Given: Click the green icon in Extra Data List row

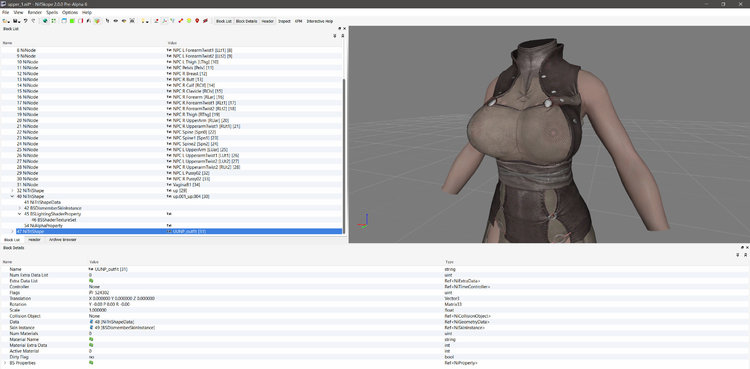Looking at the screenshot, I should click(x=91, y=281).
